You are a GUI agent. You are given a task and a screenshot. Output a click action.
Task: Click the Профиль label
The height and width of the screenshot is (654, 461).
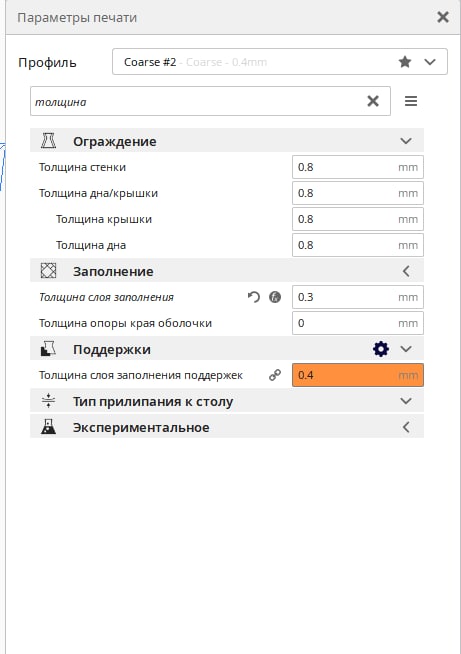[47, 63]
